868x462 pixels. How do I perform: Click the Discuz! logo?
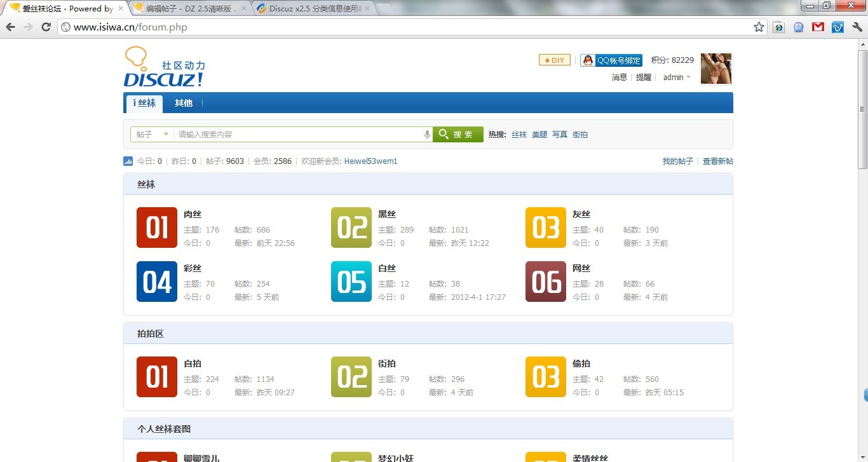164,67
